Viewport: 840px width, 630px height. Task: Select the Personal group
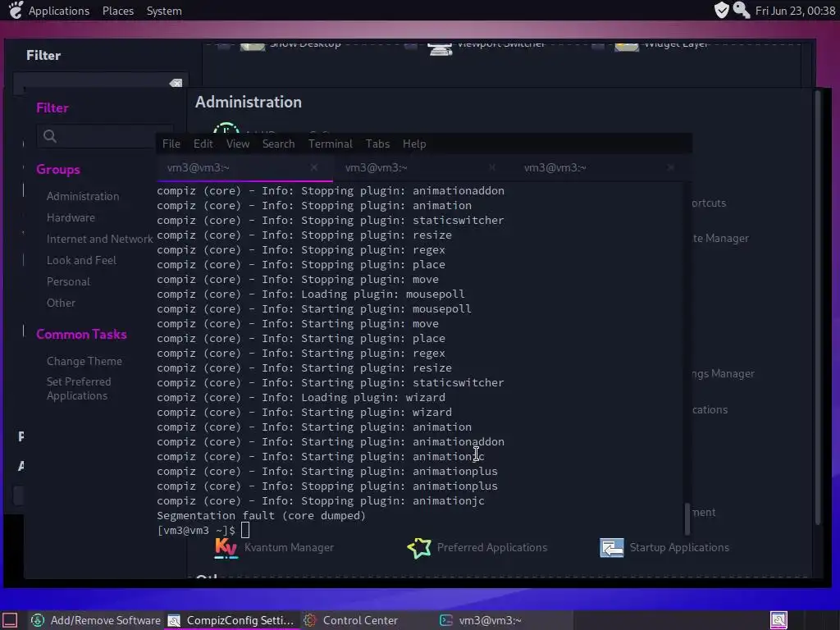pyautogui.click(x=69, y=282)
